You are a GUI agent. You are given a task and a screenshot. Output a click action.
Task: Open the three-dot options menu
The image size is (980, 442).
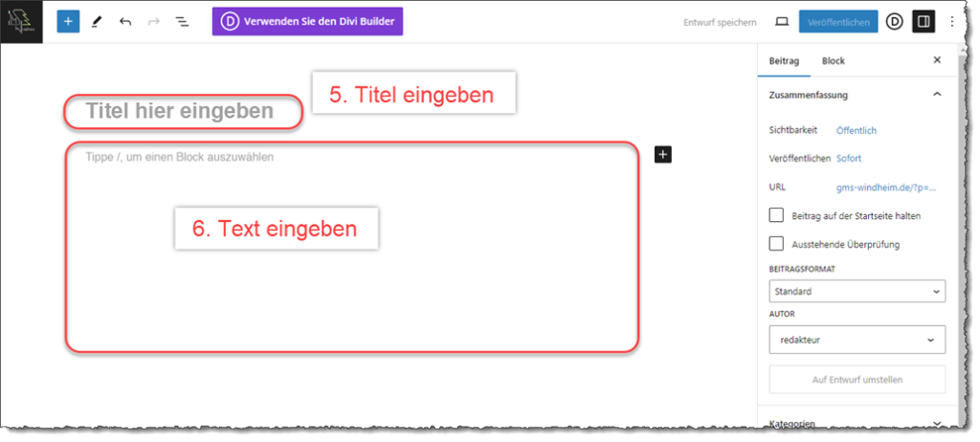[952, 22]
